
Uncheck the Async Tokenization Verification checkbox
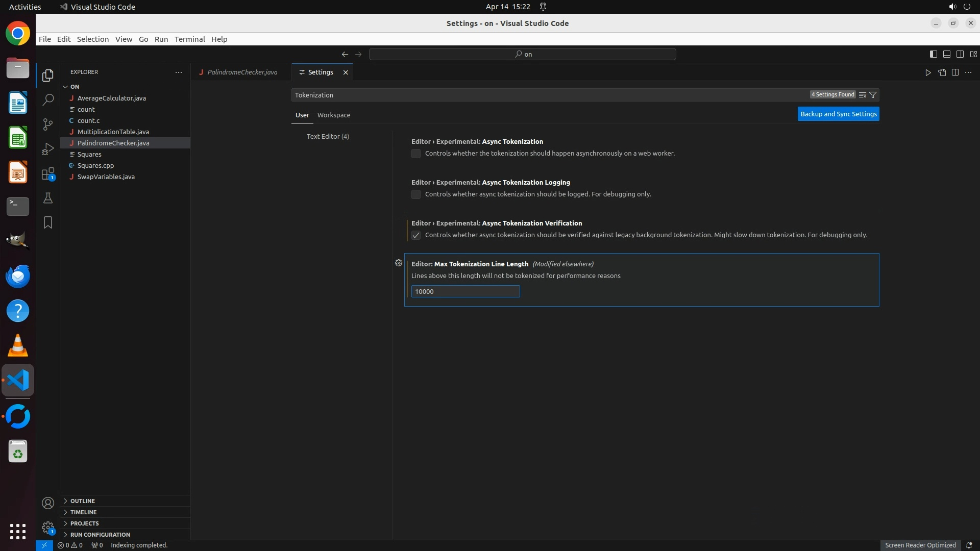pyautogui.click(x=416, y=235)
